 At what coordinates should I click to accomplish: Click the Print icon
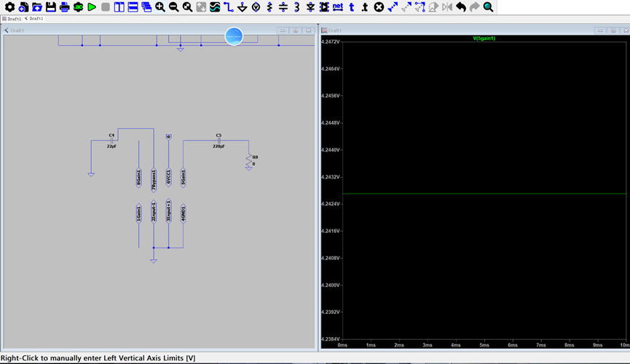65,7
